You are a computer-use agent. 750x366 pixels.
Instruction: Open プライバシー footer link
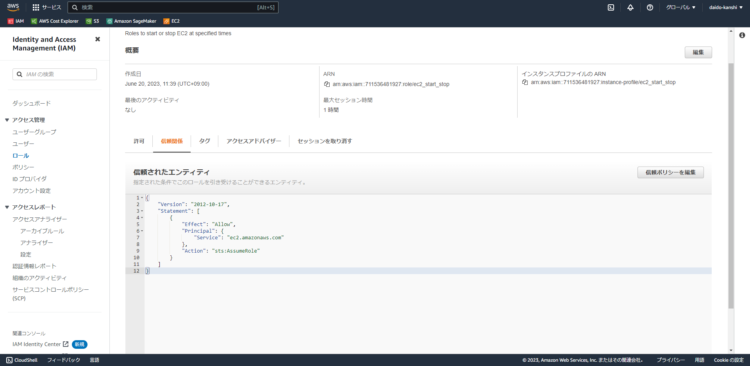(671, 360)
